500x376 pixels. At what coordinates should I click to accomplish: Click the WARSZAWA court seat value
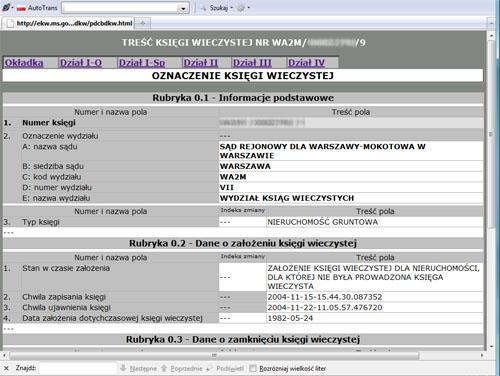coord(245,166)
